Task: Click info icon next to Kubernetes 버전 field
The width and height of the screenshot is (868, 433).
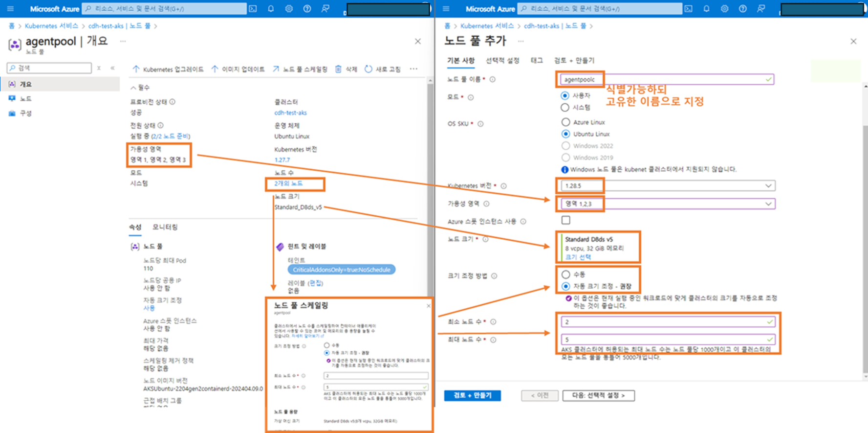Action: (x=503, y=186)
